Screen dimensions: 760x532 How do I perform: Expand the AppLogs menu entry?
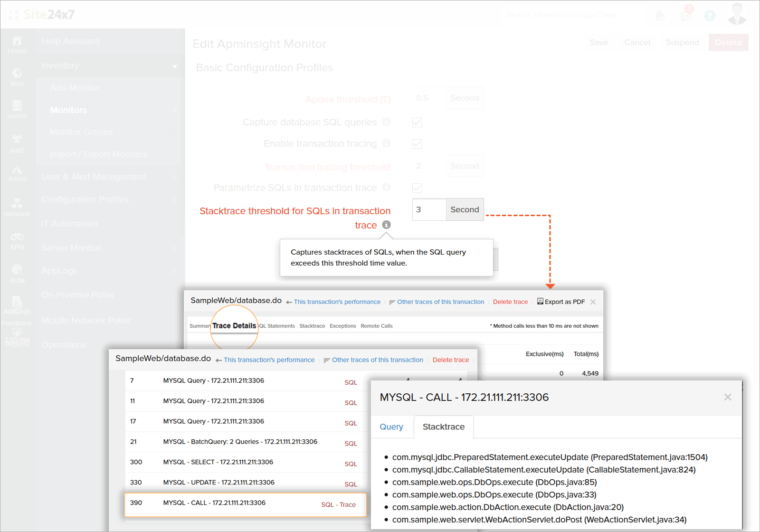coord(175,271)
